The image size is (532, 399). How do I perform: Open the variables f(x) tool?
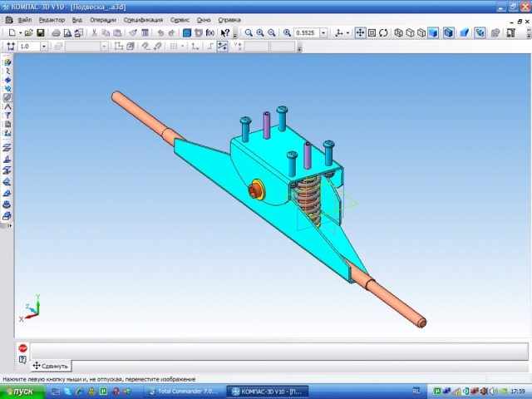209,33
